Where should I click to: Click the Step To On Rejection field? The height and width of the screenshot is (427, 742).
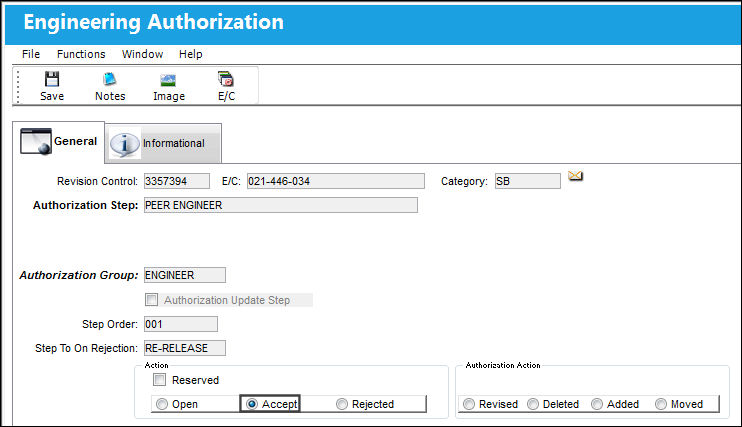point(185,348)
